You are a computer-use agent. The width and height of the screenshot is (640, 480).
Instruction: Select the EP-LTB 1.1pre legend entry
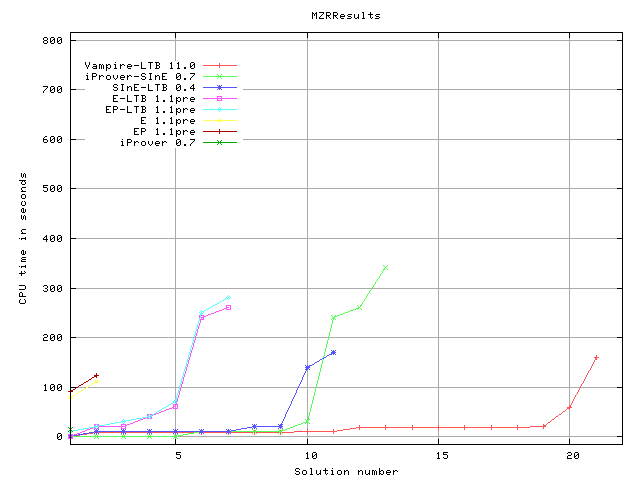tap(171, 109)
